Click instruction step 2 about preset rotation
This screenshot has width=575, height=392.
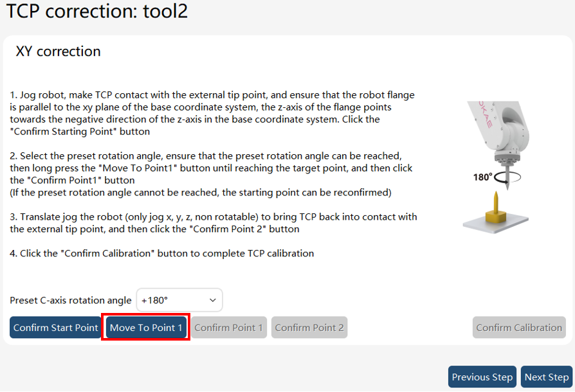[211, 174]
